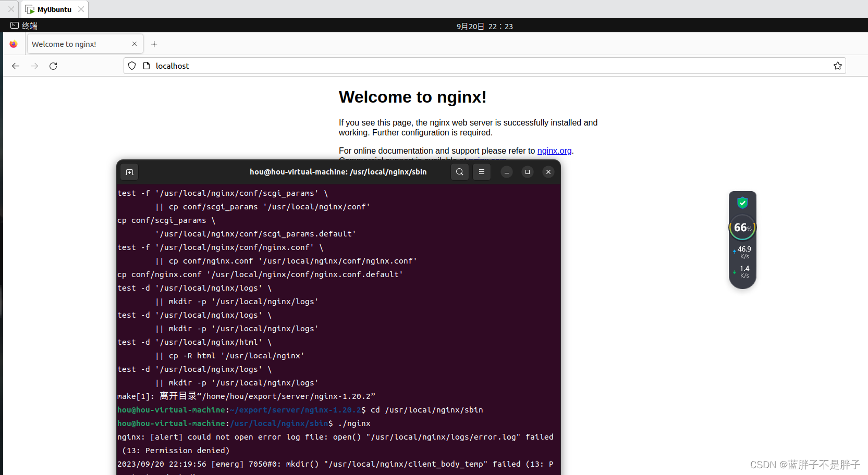
Task: Open the 终端 application menu in top bar
Action: coord(24,26)
